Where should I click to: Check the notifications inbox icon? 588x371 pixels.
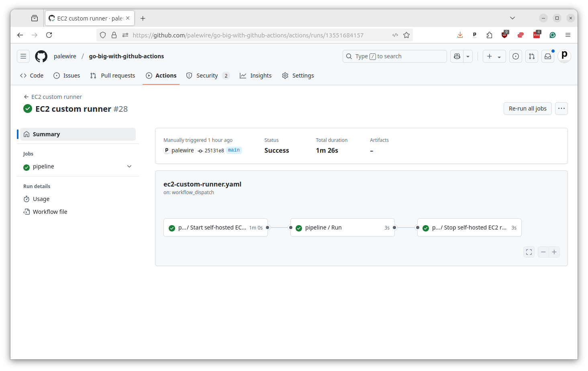(x=547, y=56)
